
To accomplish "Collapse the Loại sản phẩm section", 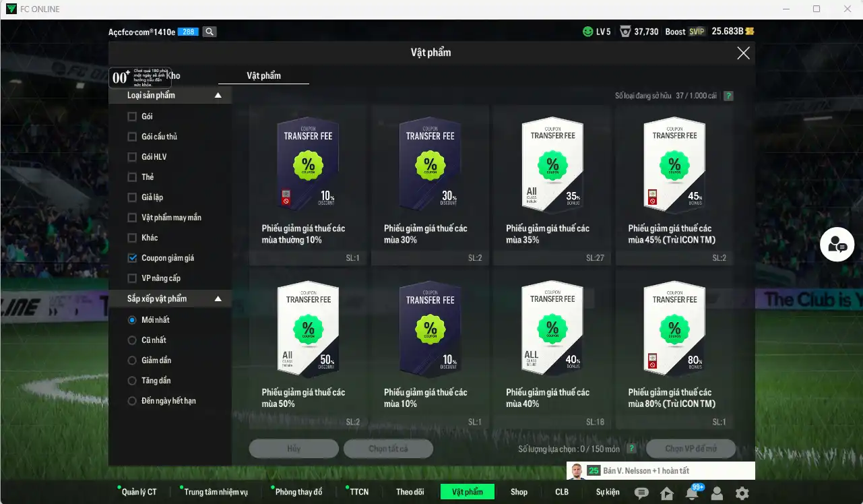I will 218,96.
